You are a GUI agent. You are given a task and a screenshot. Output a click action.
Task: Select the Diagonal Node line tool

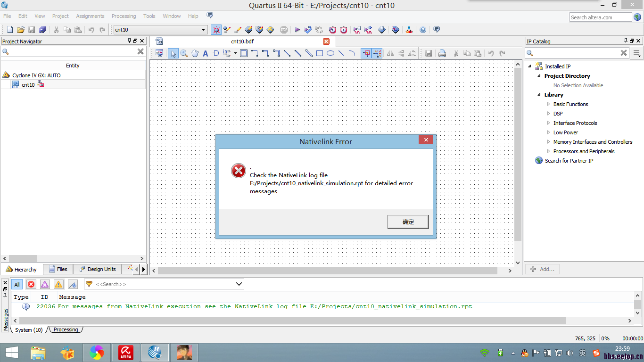coord(287,53)
